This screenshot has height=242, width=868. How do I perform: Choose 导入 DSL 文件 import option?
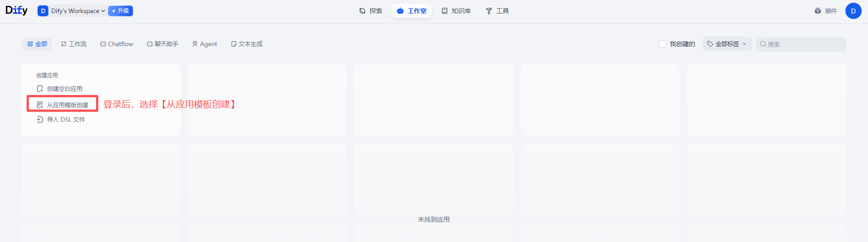tap(61, 119)
